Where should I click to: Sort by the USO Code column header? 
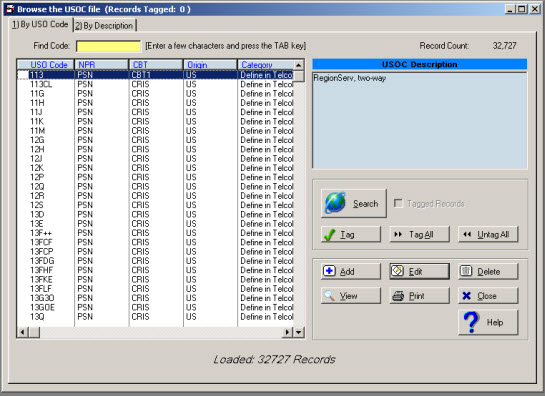pyautogui.click(x=46, y=65)
